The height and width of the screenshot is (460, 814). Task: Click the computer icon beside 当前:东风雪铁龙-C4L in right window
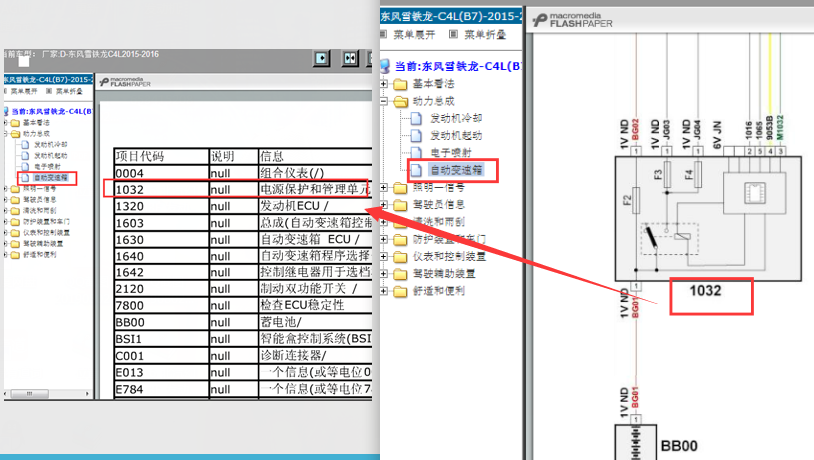pyautogui.click(x=385, y=66)
